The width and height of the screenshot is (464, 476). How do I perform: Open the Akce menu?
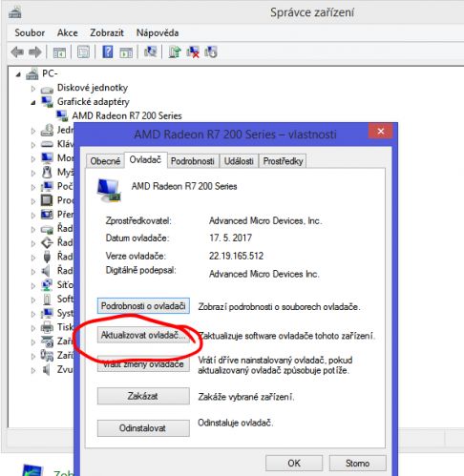point(68,32)
